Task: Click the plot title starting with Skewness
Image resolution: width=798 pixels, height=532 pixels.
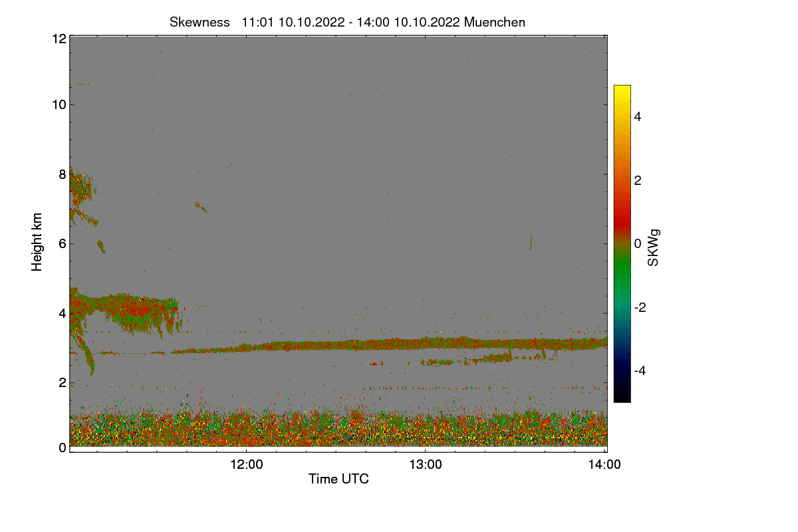Action: 347,22
